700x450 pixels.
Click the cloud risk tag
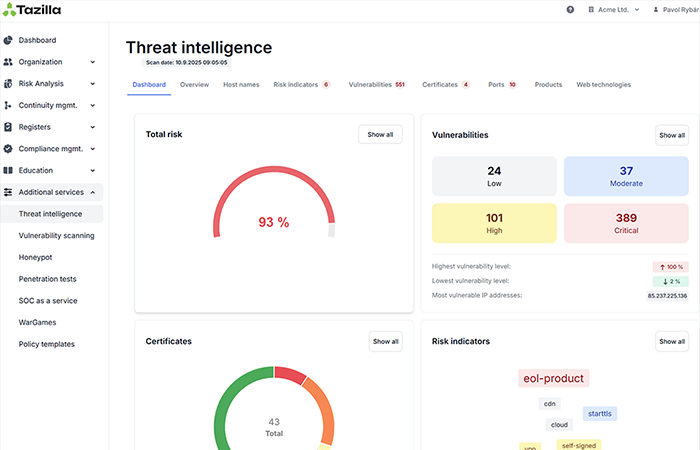coord(559,425)
